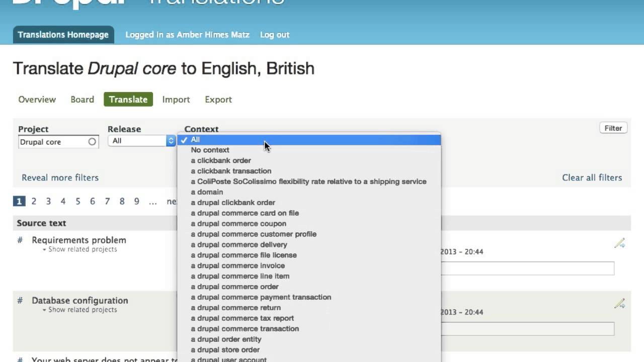644x362 pixels.
Task: Select 'No context' option
Action: (x=309, y=150)
